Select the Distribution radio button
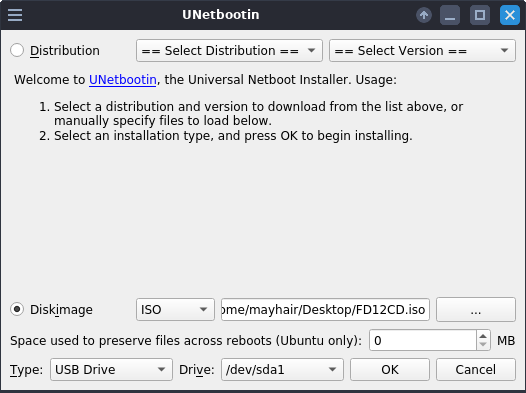526x393 pixels. [17, 50]
